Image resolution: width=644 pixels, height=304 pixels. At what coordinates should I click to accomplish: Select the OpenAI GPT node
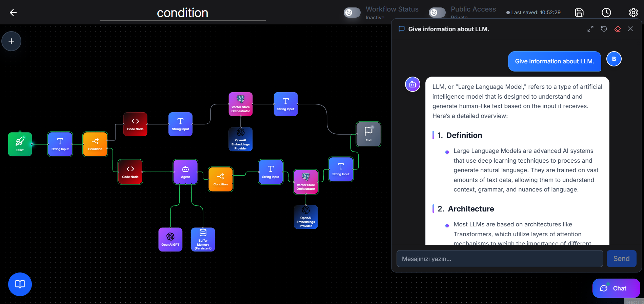click(x=170, y=239)
